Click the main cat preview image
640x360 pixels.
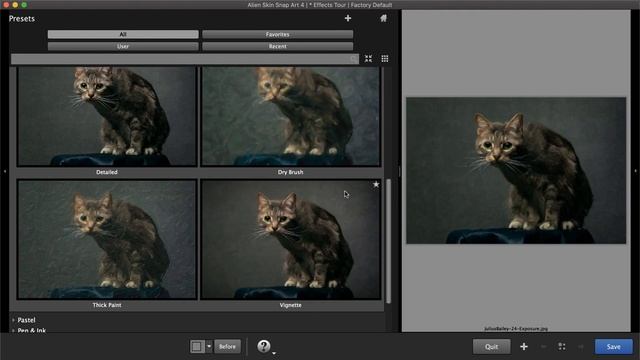tap(516, 170)
